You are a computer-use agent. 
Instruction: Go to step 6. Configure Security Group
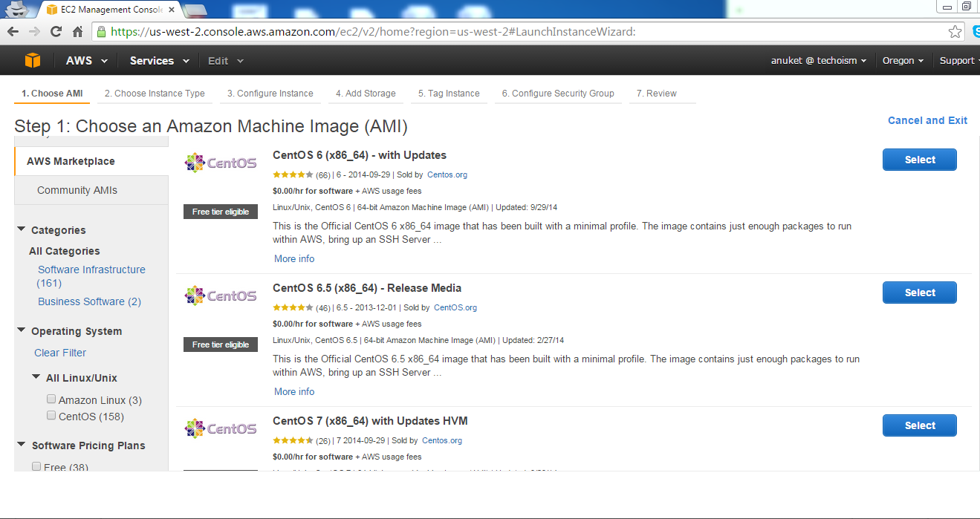pyautogui.click(x=558, y=94)
